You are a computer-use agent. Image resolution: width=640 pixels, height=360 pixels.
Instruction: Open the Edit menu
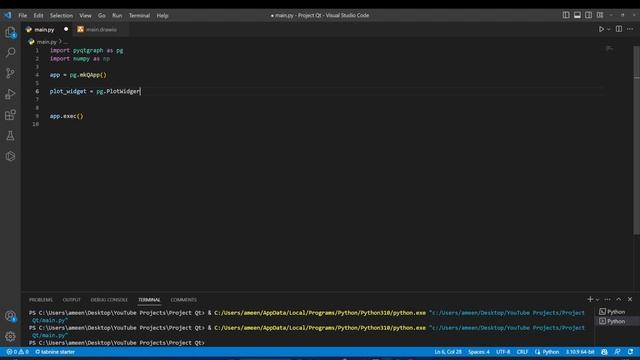[38, 16]
